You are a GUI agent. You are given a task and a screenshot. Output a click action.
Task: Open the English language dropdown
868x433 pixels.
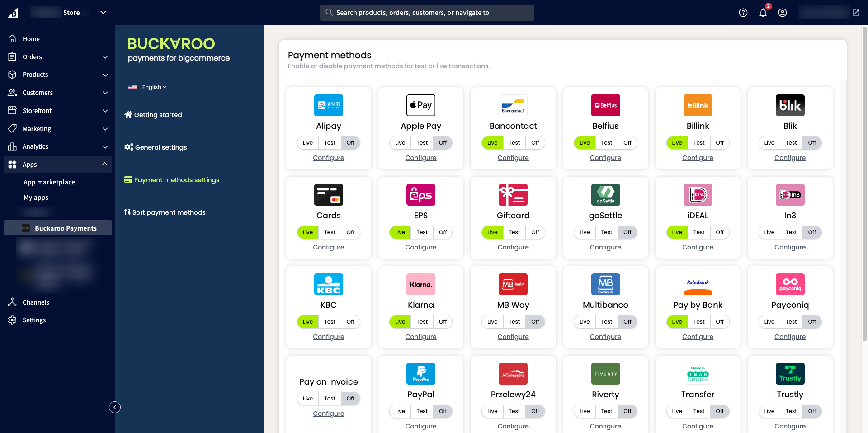[148, 87]
